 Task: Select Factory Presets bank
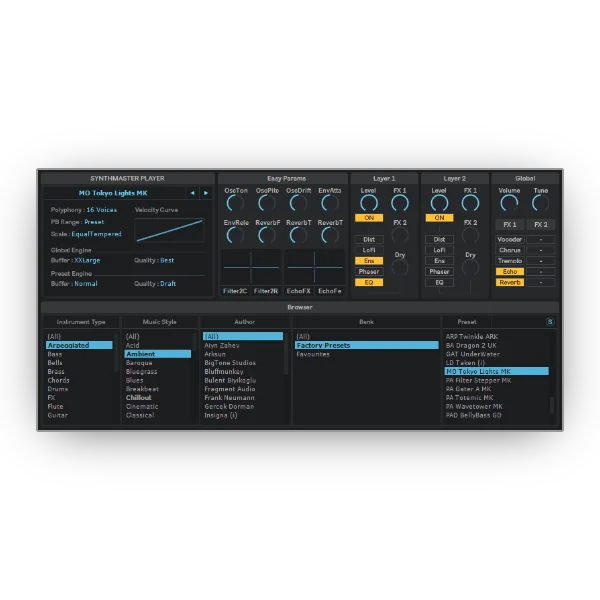tap(367, 345)
